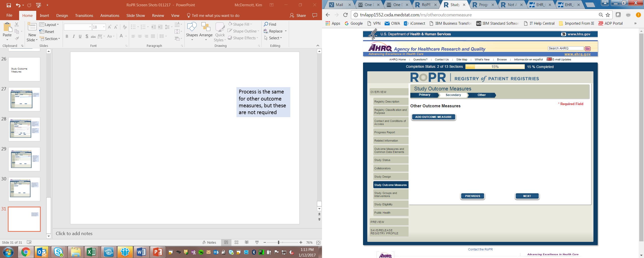Open the Contact the RoPR link
Screen dimensions: 644x258
[x=480, y=249]
